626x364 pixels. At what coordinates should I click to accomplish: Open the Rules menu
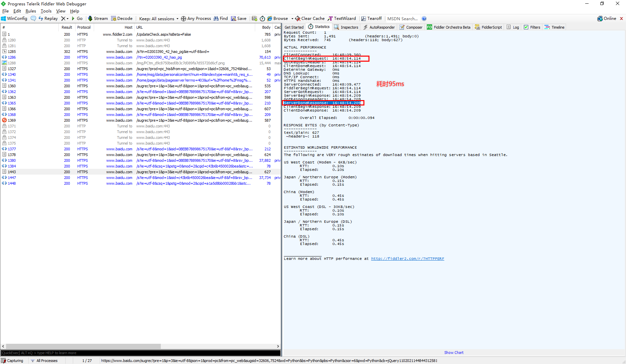coord(31,11)
